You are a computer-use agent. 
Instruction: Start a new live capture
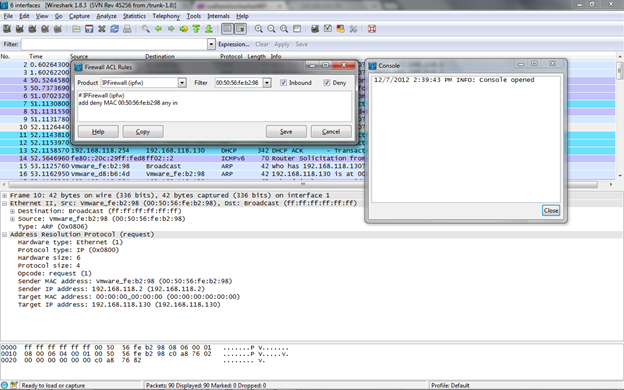(x=32, y=29)
